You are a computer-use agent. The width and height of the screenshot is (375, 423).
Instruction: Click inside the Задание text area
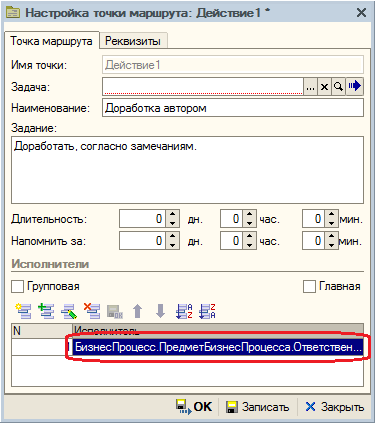(x=187, y=170)
